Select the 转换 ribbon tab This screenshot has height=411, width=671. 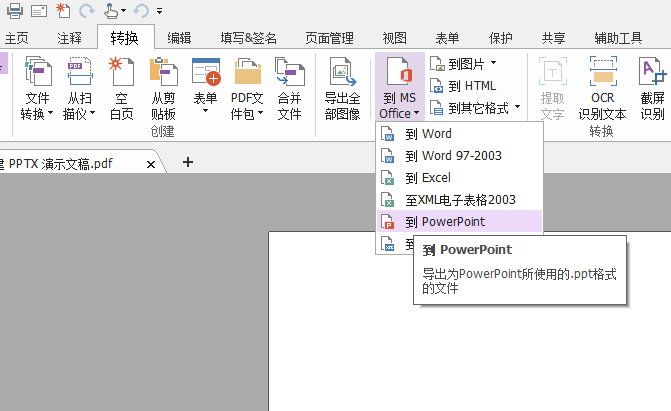(125, 38)
